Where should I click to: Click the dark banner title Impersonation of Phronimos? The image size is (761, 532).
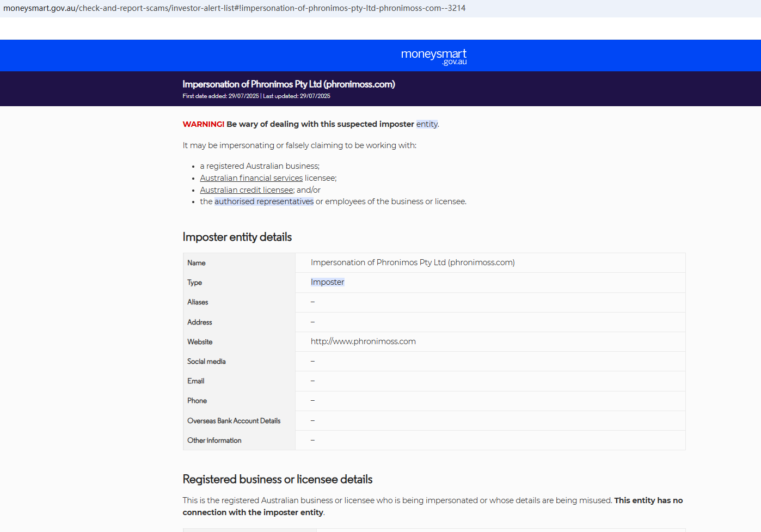pyautogui.click(x=289, y=84)
